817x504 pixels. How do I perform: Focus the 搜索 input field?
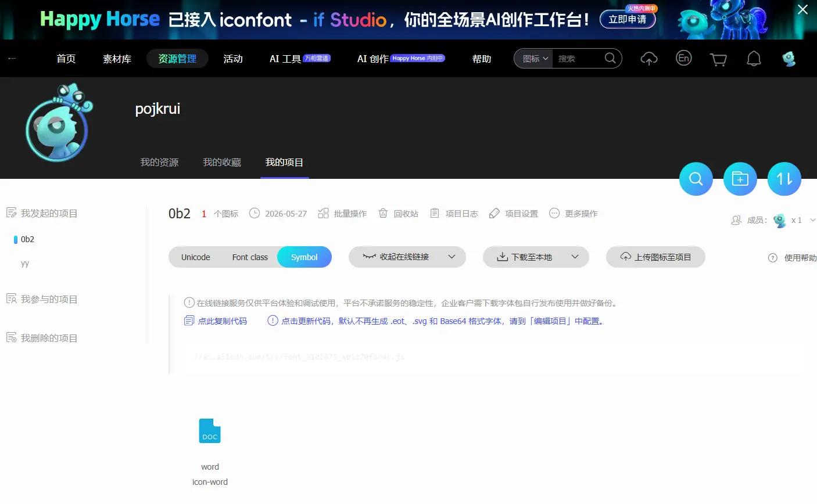tap(578, 59)
